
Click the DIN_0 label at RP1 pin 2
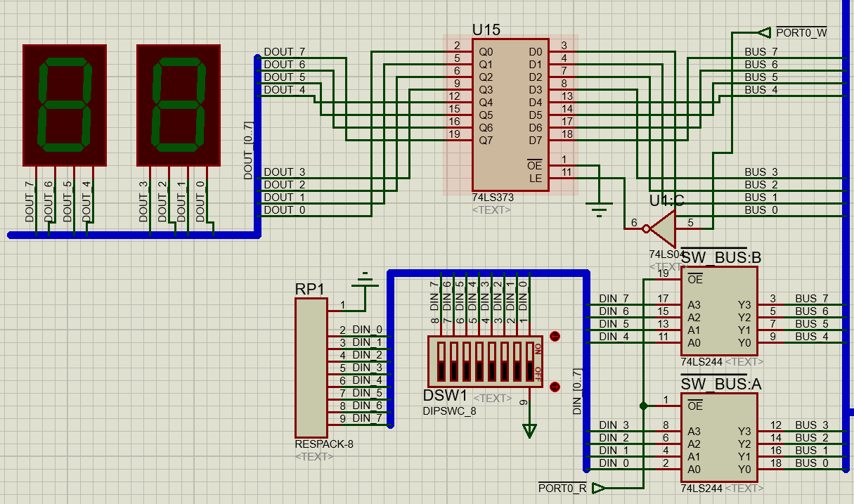click(368, 329)
